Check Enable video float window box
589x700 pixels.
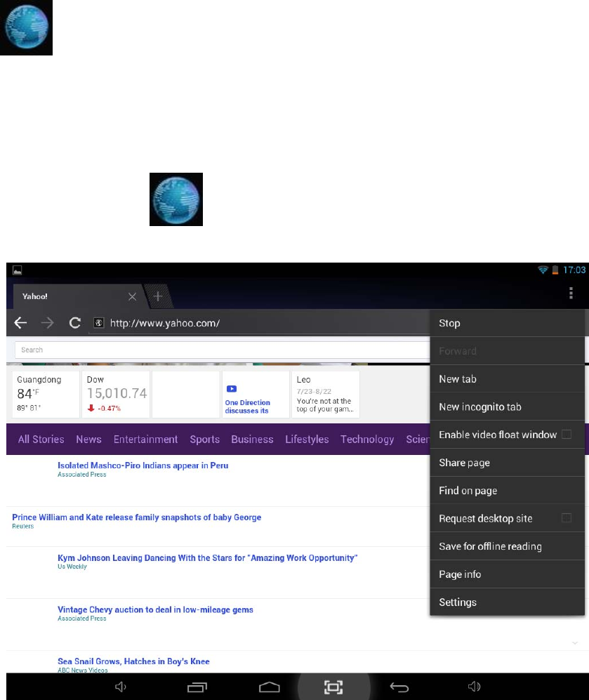(567, 435)
